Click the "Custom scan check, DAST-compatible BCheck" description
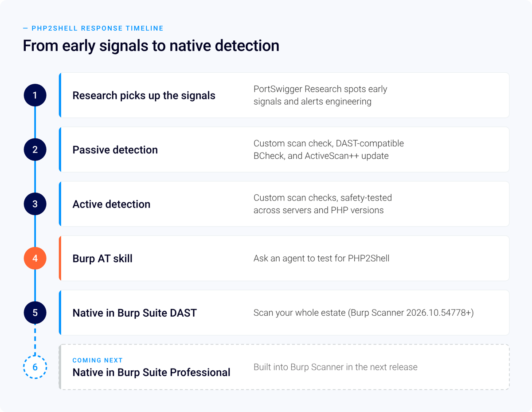Image resolution: width=532 pixels, height=412 pixels. click(329, 149)
